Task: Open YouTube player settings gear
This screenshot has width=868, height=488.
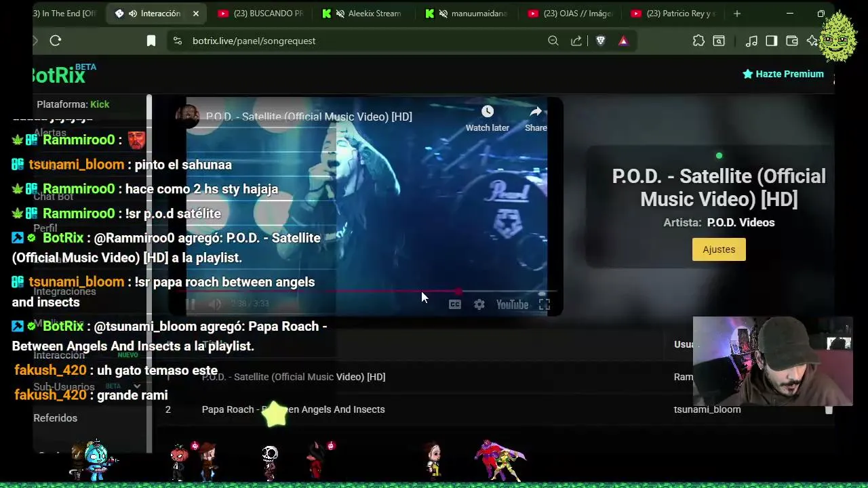Action: 479,304
